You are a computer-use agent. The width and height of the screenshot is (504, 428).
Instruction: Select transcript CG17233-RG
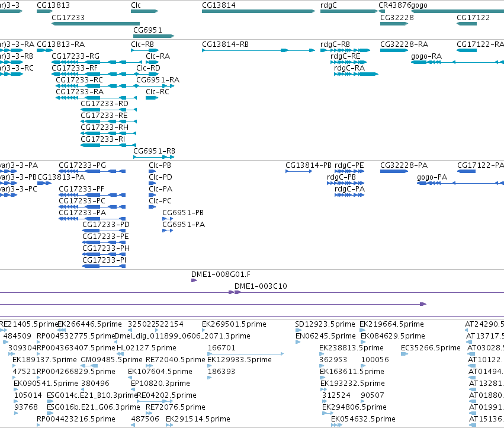[x=76, y=56]
